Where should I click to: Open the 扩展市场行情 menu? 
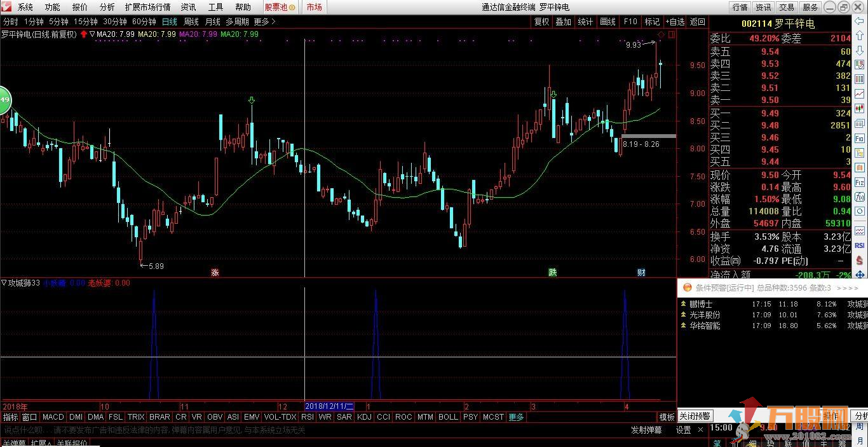147,7
